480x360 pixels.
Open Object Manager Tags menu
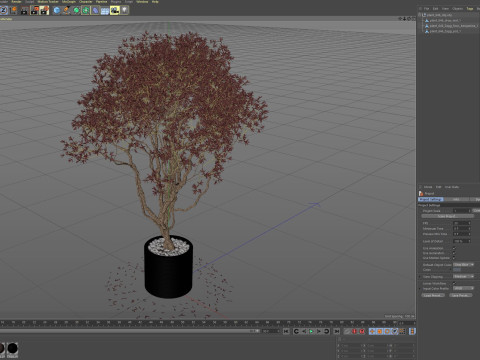click(x=470, y=9)
